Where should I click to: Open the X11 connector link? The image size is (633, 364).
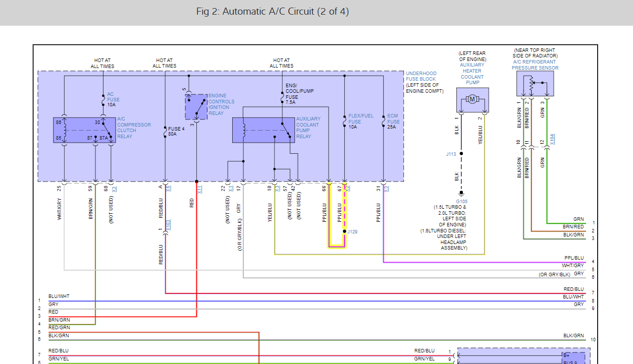coord(200,190)
